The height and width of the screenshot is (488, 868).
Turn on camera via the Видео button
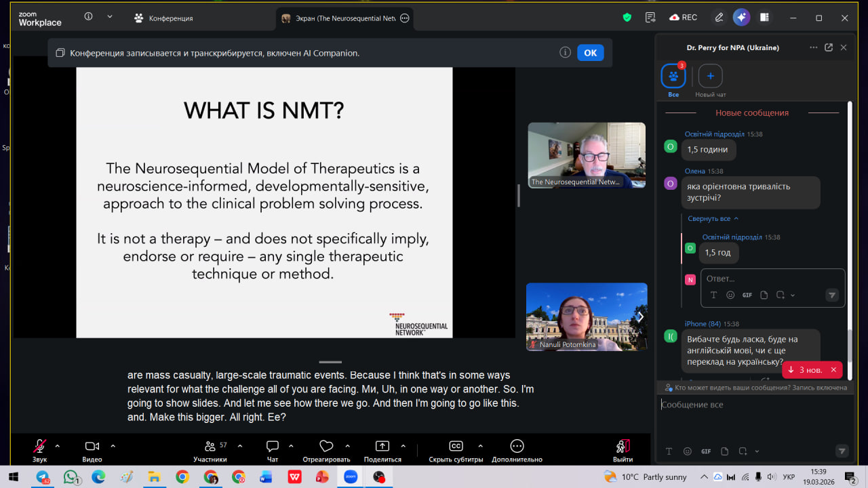click(x=92, y=446)
